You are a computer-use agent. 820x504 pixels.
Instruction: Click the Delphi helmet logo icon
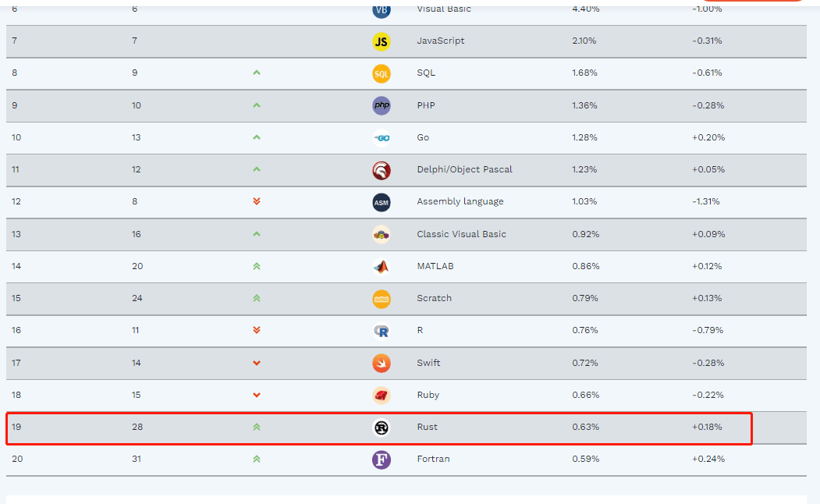tap(382, 170)
